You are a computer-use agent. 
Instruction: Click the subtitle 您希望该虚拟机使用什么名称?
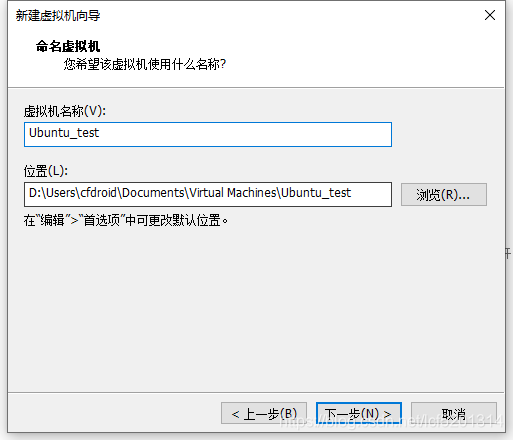pyautogui.click(x=145, y=64)
